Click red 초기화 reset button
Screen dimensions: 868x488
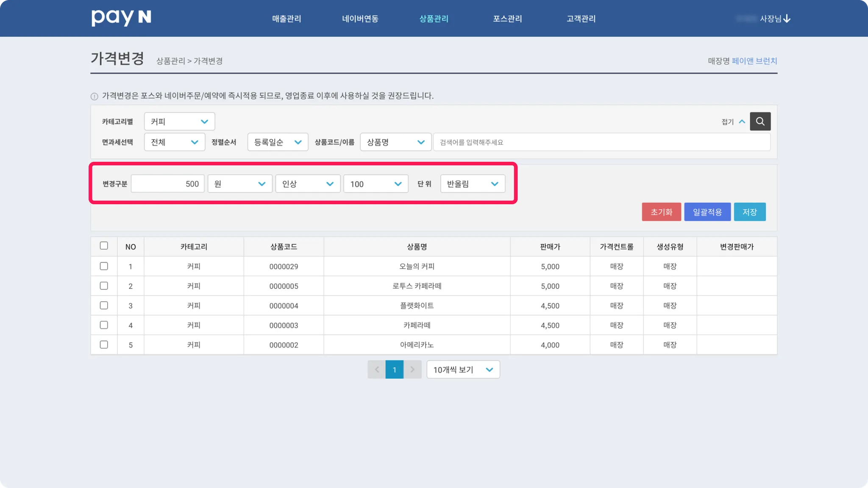pos(661,212)
